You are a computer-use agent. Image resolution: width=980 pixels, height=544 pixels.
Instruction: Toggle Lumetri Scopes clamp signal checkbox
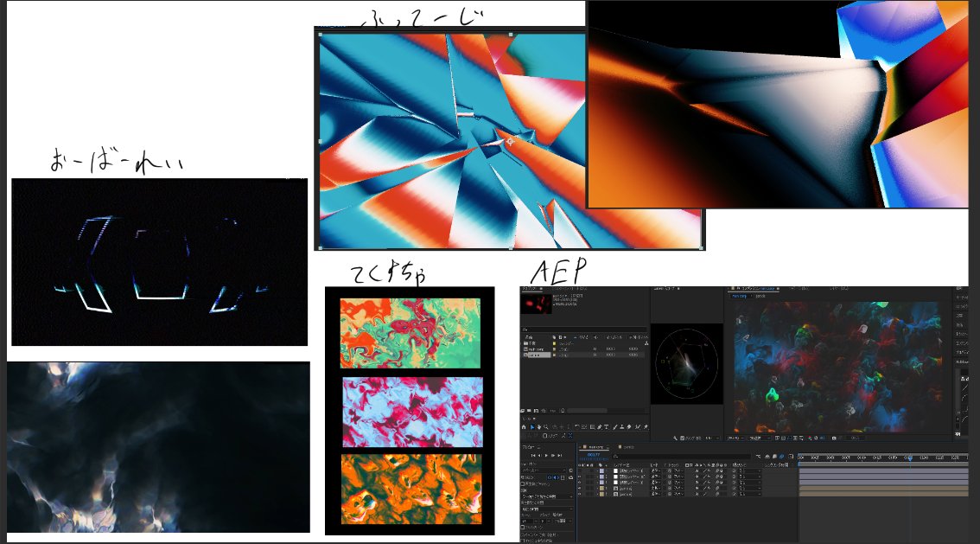coord(682,438)
